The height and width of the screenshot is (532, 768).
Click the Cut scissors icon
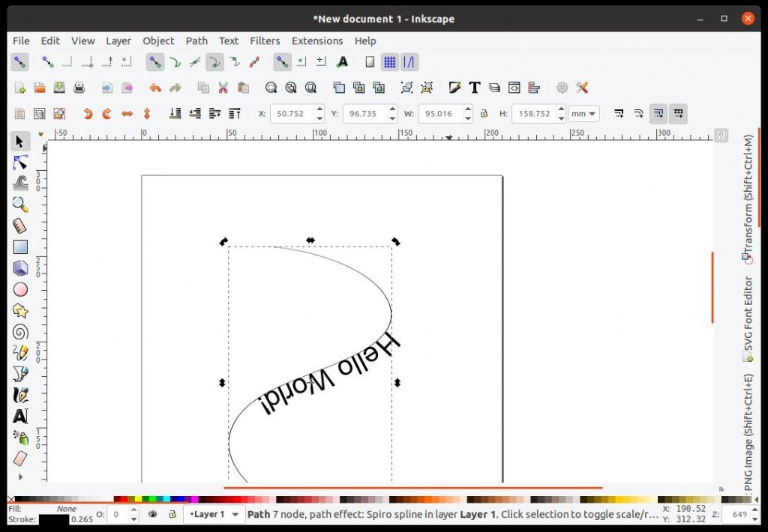(223, 88)
